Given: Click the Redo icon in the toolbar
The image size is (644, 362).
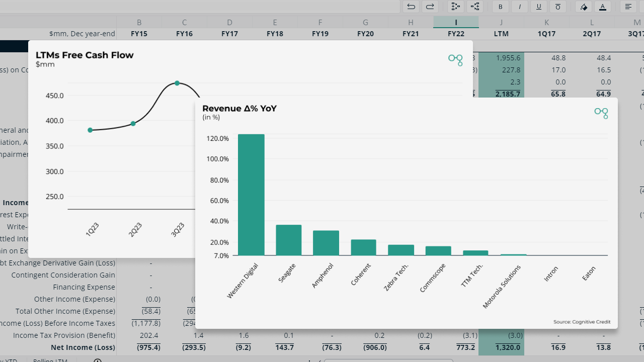Looking at the screenshot, I should (x=430, y=7).
